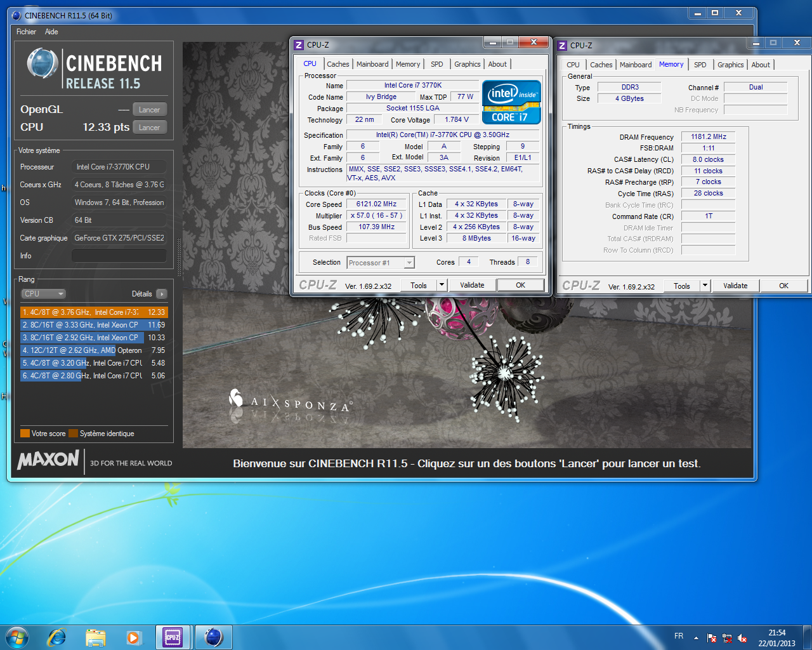Expand Détails arrow in Rang panel
The image size is (812, 650).
coord(162,294)
